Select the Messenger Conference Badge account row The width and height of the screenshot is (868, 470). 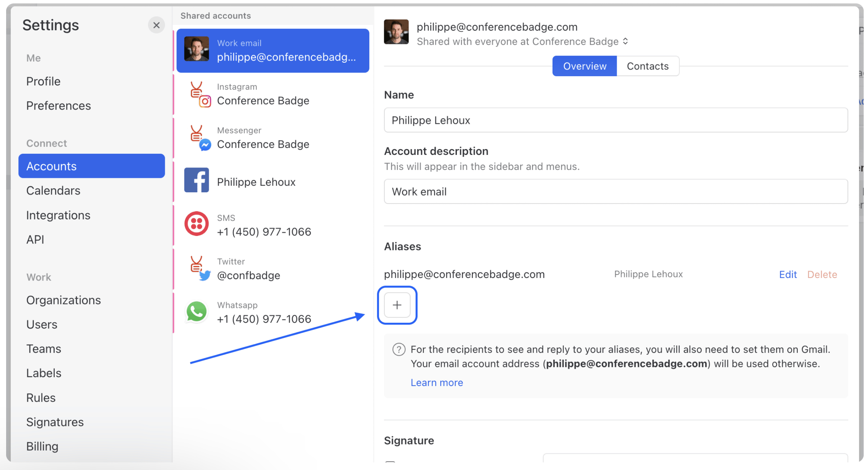[273, 138]
